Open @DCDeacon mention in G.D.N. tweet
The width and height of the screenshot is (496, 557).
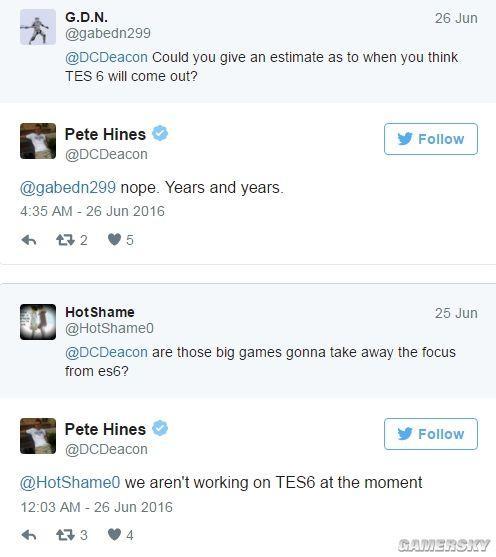tap(106, 57)
